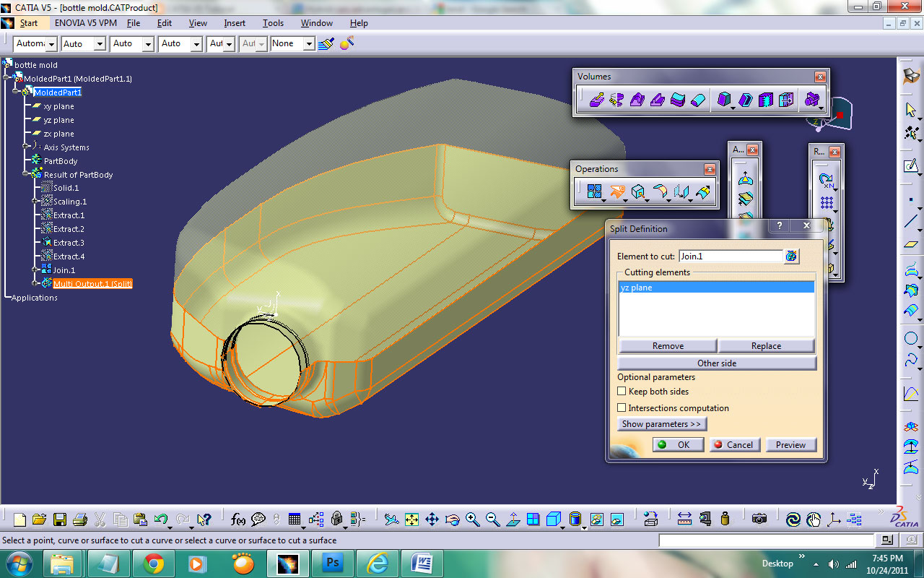Click the Join icon in Operations toolbar
Viewport: 924px width, 578px height.
(x=594, y=191)
